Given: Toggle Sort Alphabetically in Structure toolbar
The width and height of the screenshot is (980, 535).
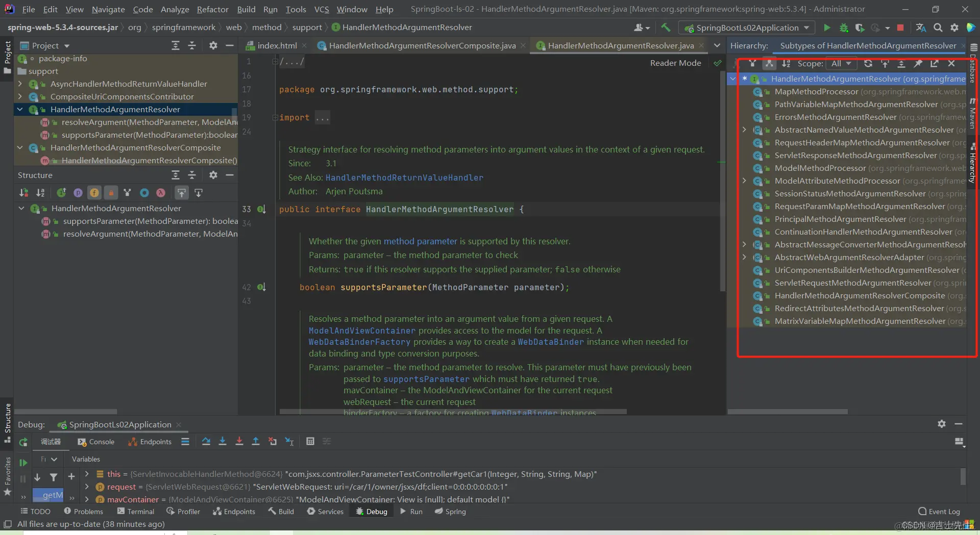Looking at the screenshot, I should (x=40, y=193).
